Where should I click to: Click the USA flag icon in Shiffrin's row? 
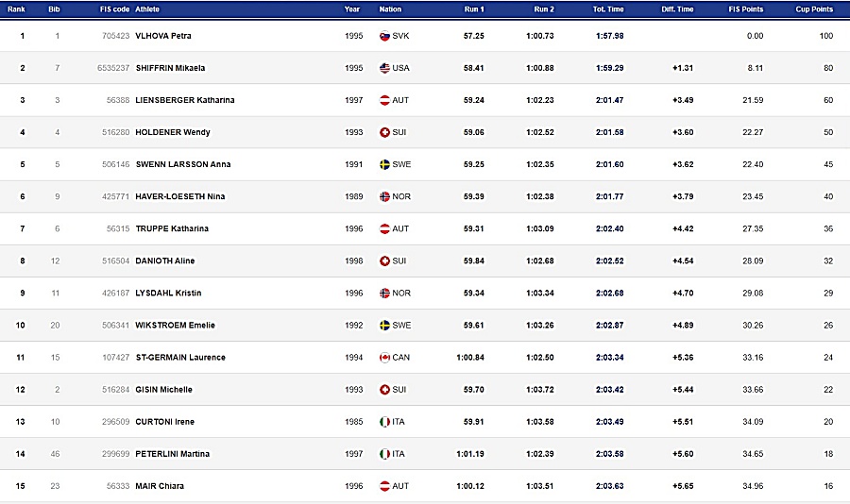pyautogui.click(x=384, y=68)
